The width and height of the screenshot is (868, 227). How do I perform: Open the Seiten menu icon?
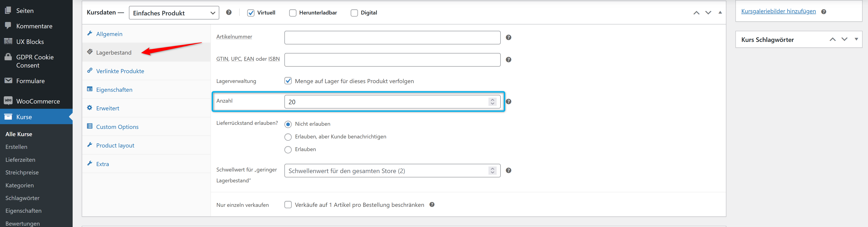[x=8, y=10]
